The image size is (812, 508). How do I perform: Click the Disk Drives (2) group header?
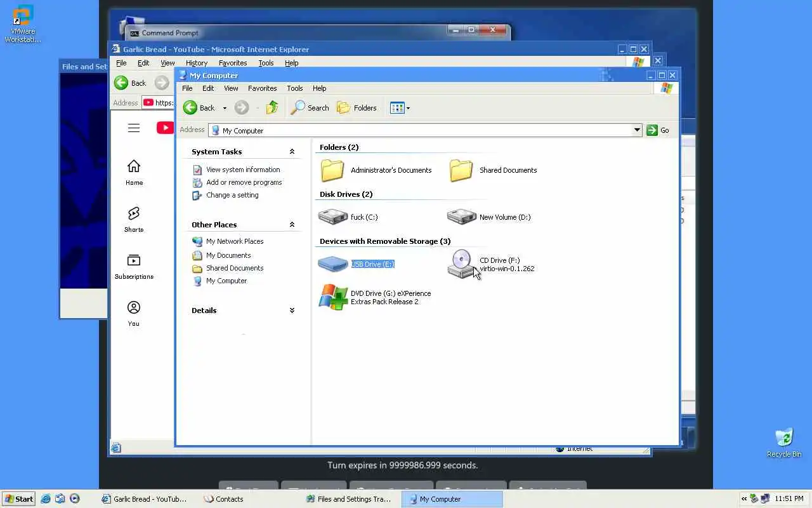click(346, 194)
